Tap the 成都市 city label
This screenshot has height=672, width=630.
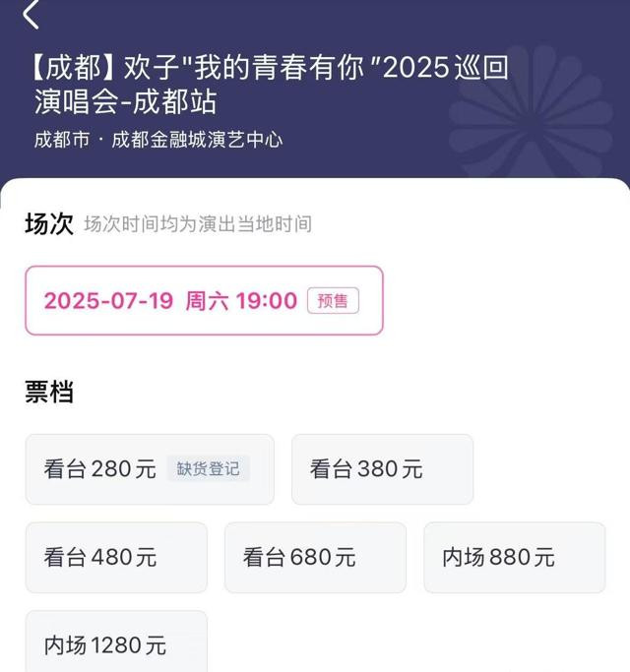62,140
